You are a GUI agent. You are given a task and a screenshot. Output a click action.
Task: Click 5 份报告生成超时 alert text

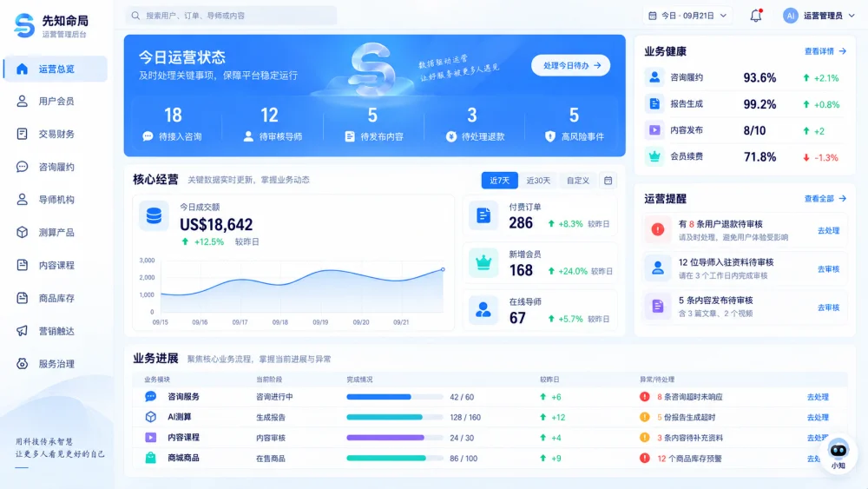(686, 418)
